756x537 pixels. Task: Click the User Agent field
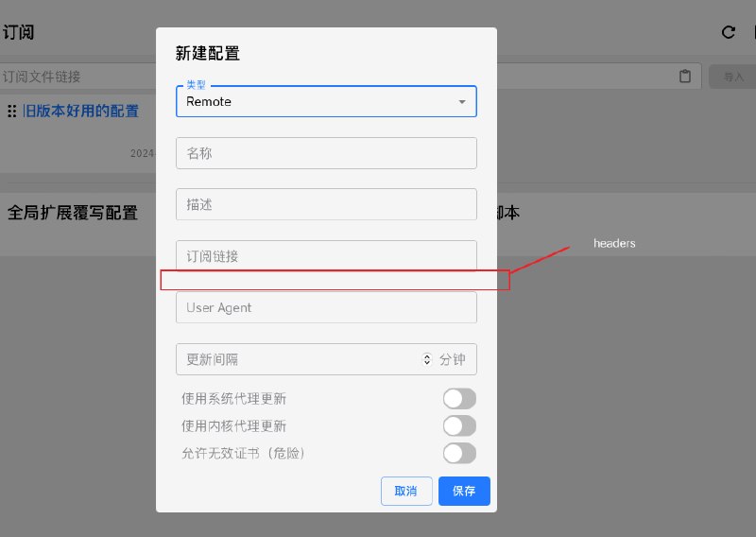[x=326, y=307]
